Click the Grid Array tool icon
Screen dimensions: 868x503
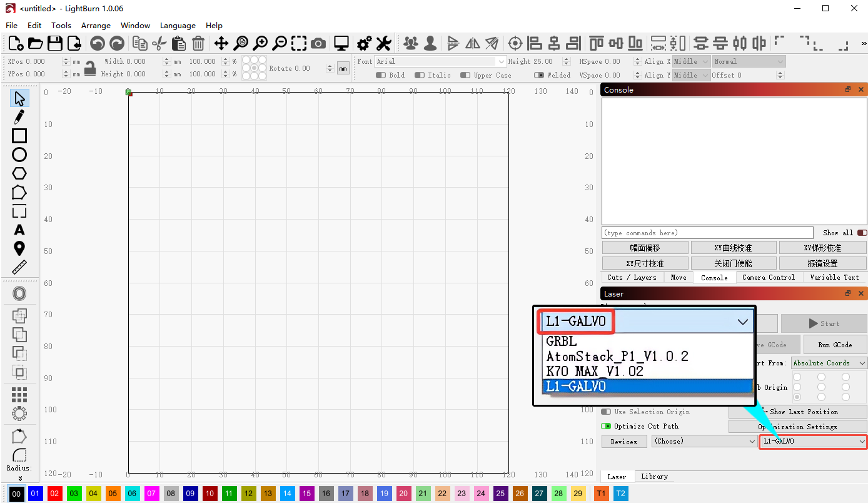pyautogui.click(x=19, y=395)
